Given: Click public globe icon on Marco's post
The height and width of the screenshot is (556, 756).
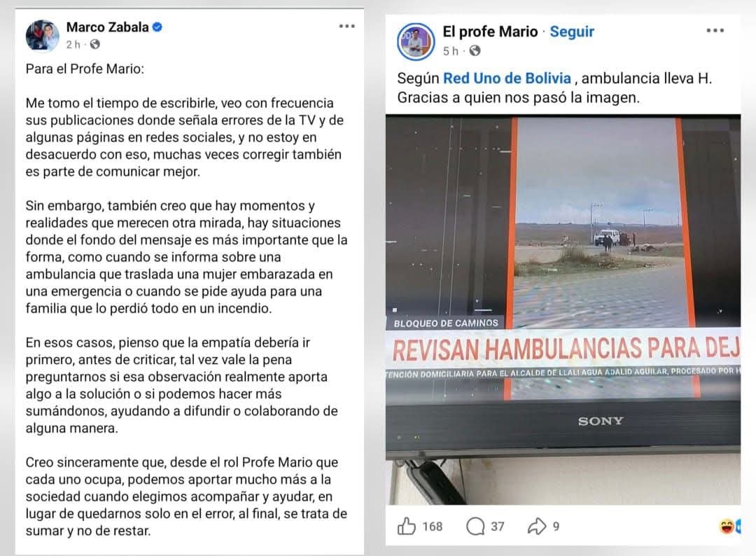Looking at the screenshot, I should click(95, 44).
